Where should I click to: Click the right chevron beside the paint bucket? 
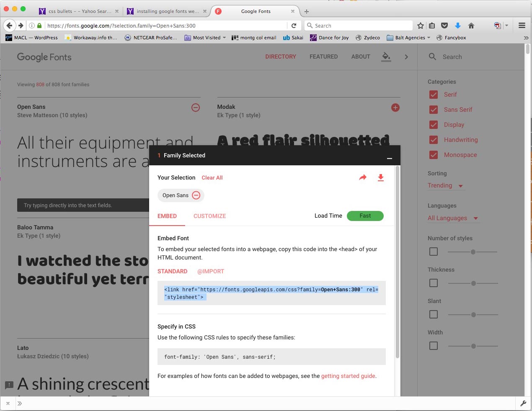click(x=406, y=57)
